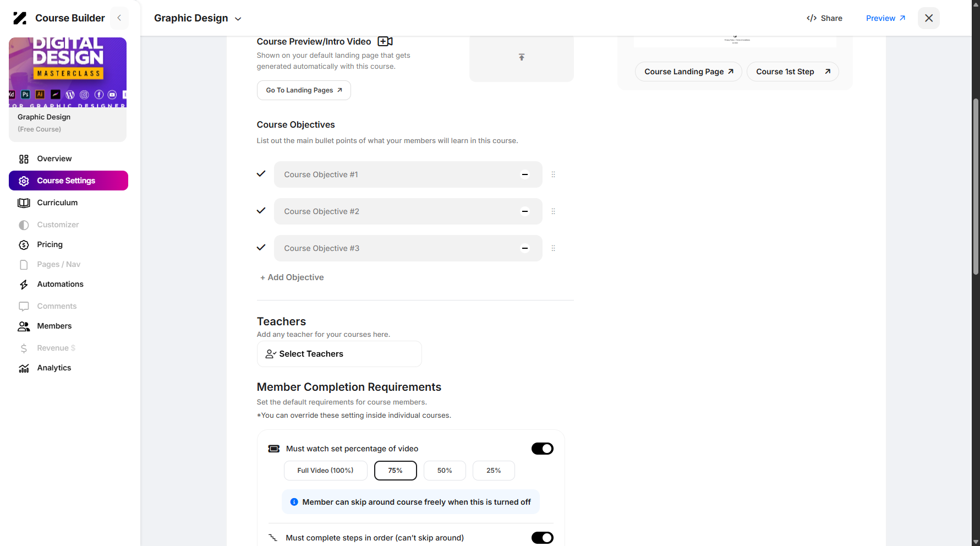Click Add Objective link
Viewport: 980px width, 546px height.
292,277
